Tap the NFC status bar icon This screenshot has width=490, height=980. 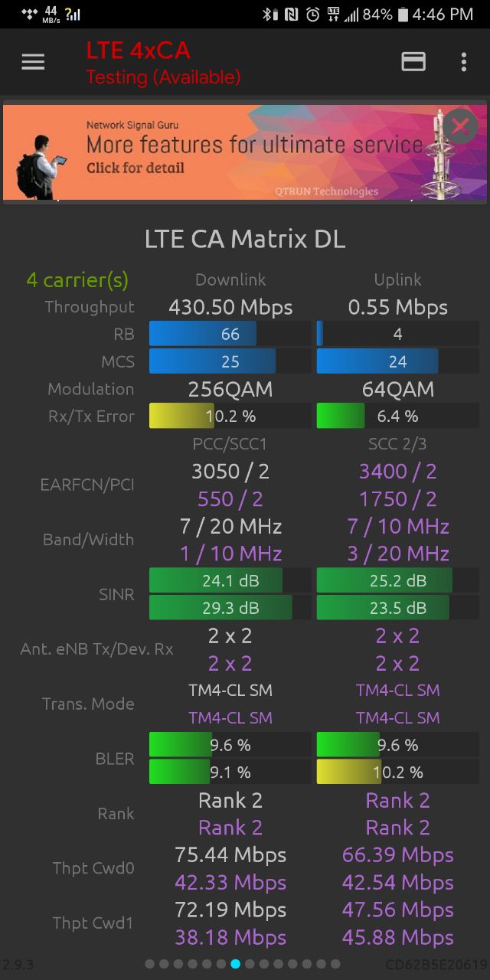pos(291,15)
